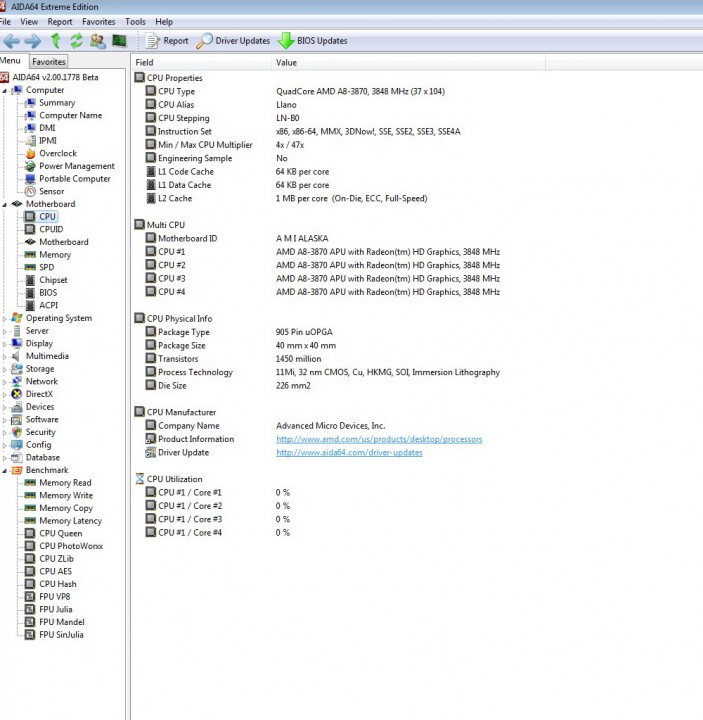Click the green monitor diagnostics toolbar icon
The image size is (703, 720).
[119, 41]
